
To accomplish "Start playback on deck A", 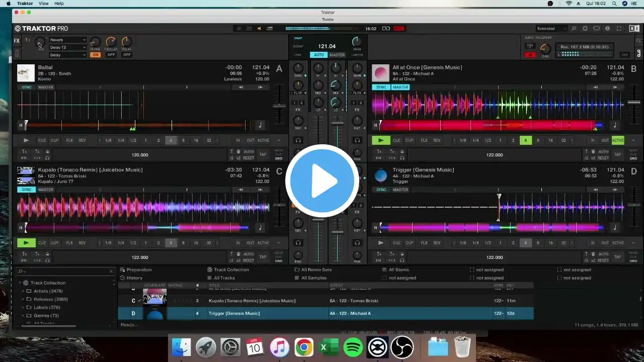I will [x=26, y=140].
